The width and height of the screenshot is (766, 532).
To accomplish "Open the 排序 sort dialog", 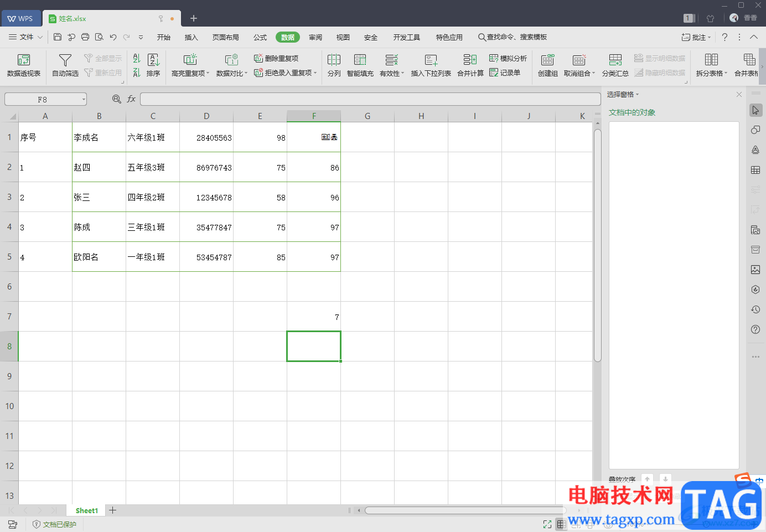I will [x=153, y=65].
